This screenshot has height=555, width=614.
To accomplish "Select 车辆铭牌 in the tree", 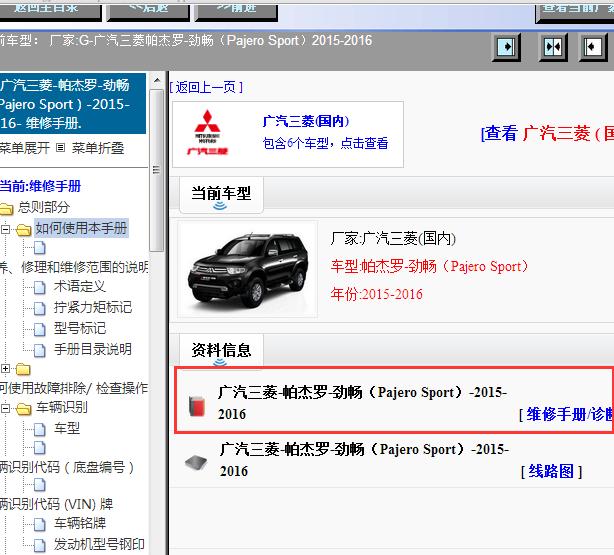I will click(80, 523).
